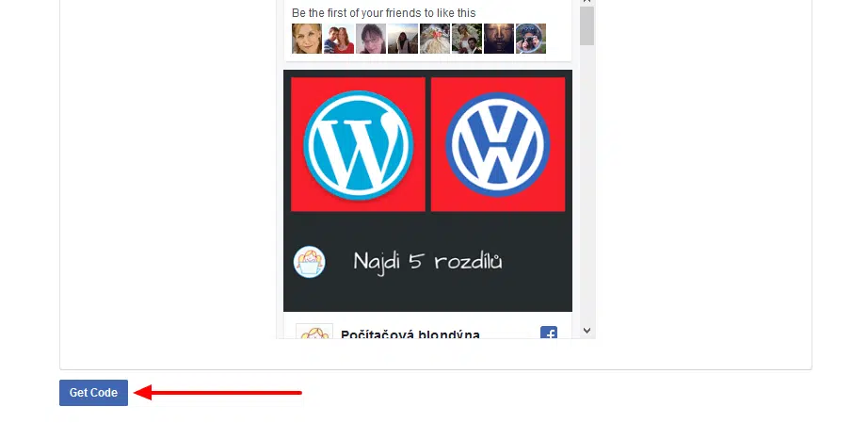
Task: Click the round blondýna avatar in the banner
Action: coord(310,262)
